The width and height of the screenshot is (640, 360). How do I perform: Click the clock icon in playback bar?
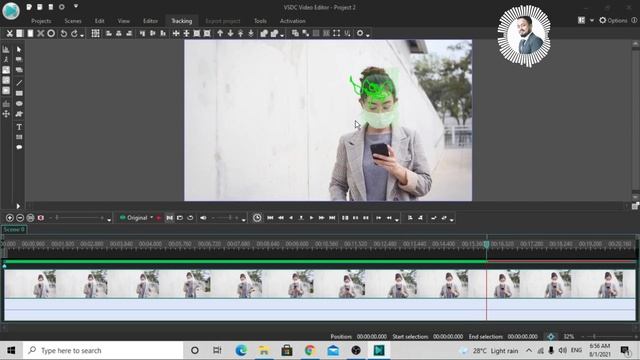click(257, 218)
